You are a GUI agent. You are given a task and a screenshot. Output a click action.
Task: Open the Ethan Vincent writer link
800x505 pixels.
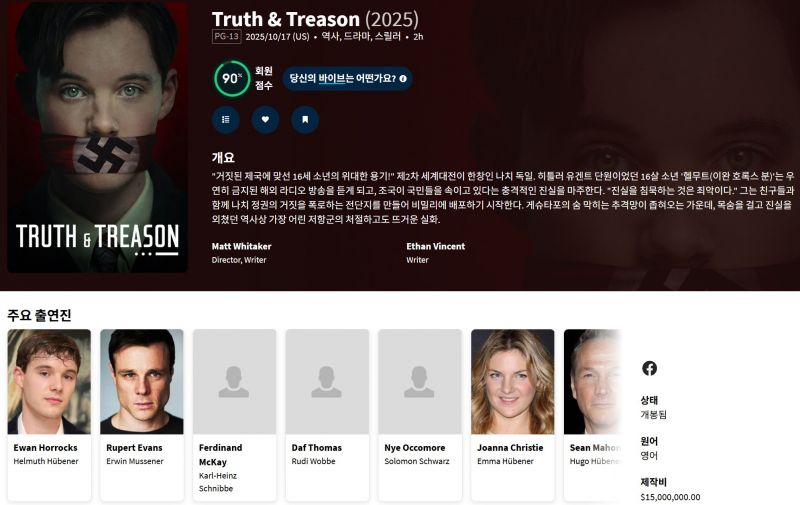click(x=436, y=246)
